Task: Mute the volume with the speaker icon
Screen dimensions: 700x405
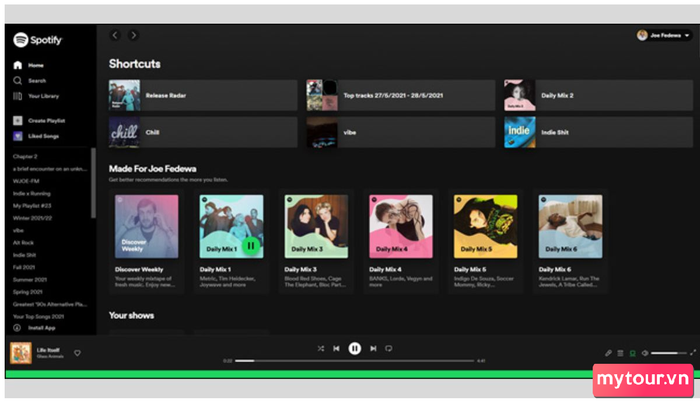Action: [645, 353]
